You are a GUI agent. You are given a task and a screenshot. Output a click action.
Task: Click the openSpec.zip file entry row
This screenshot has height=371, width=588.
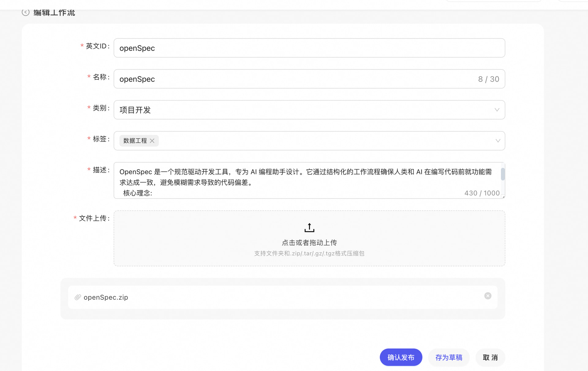276,297
